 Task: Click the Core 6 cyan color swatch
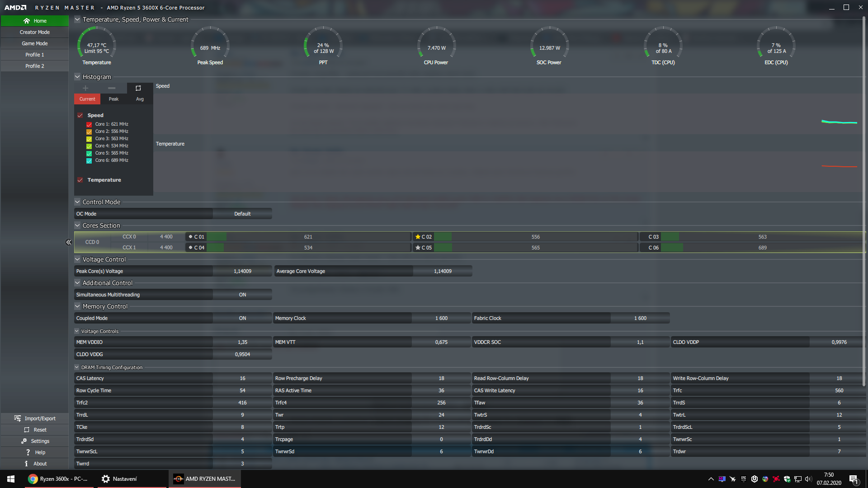89,160
